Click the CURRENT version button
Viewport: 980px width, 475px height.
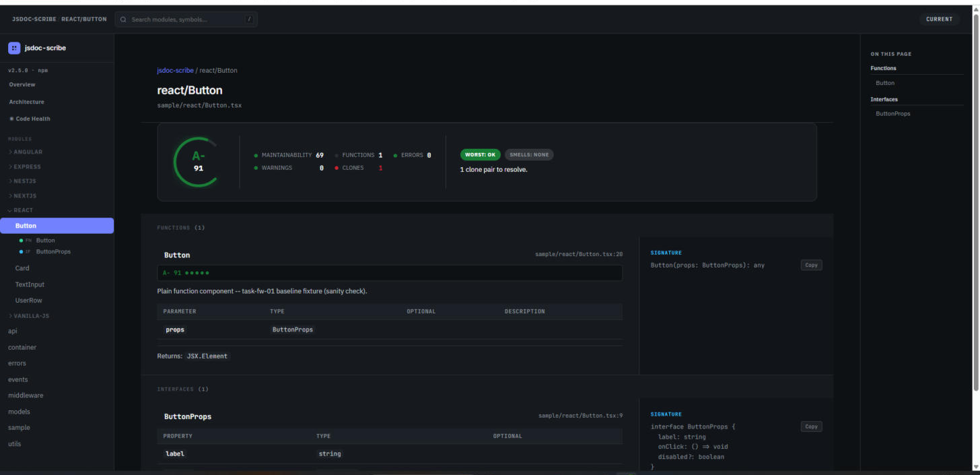tap(939, 20)
